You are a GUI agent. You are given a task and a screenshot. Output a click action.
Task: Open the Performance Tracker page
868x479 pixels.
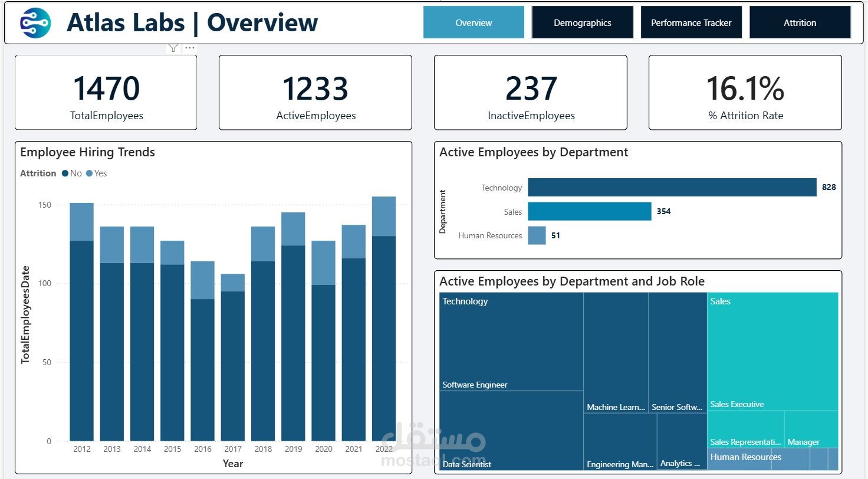tap(691, 22)
